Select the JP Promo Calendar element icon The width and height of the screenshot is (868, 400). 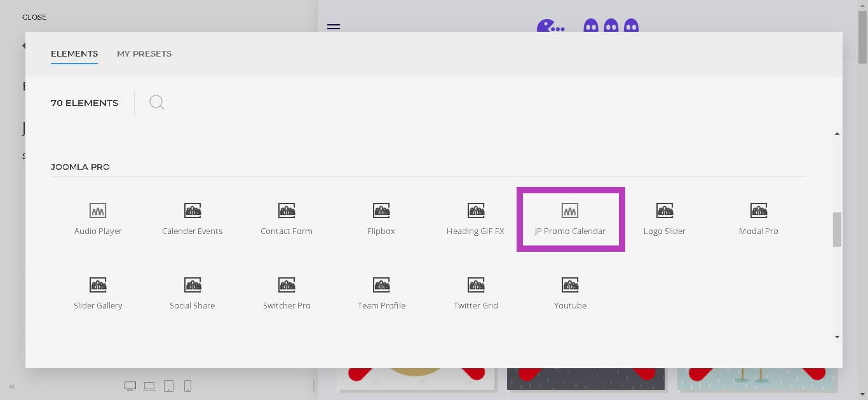coord(570,210)
